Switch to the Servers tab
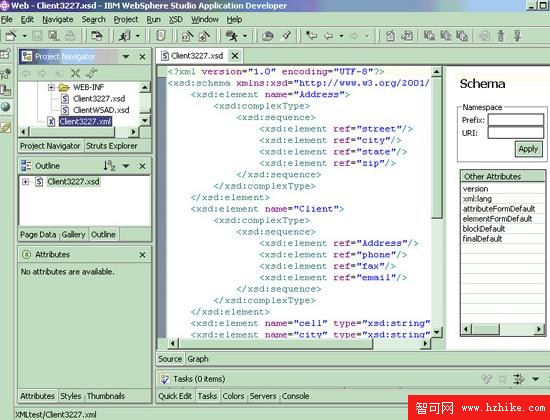 [263, 396]
